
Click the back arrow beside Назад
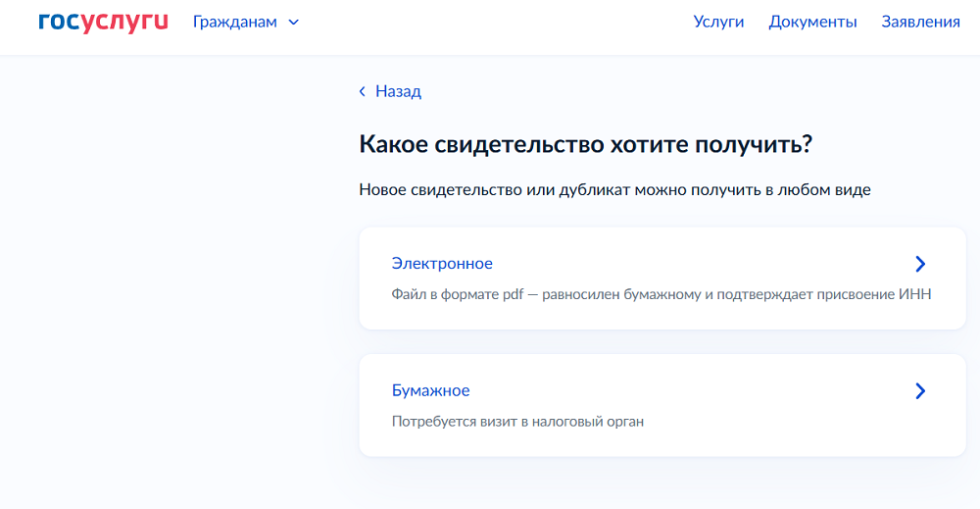point(363,91)
